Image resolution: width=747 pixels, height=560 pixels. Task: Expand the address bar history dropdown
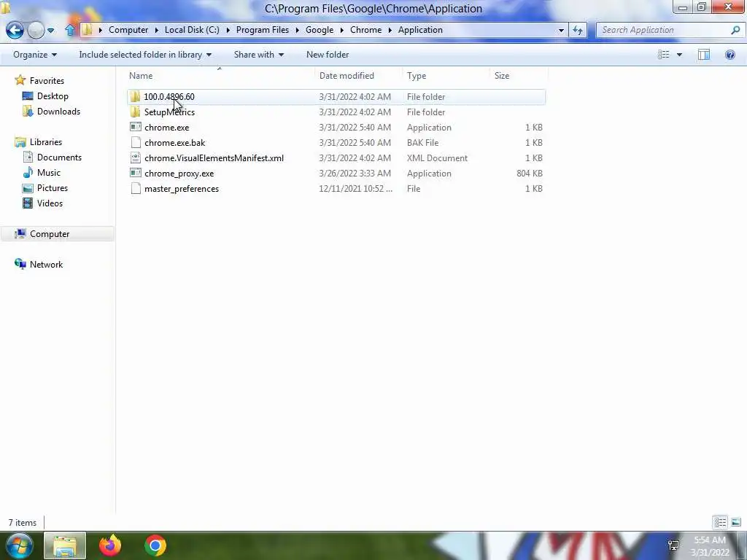coord(561,30)
